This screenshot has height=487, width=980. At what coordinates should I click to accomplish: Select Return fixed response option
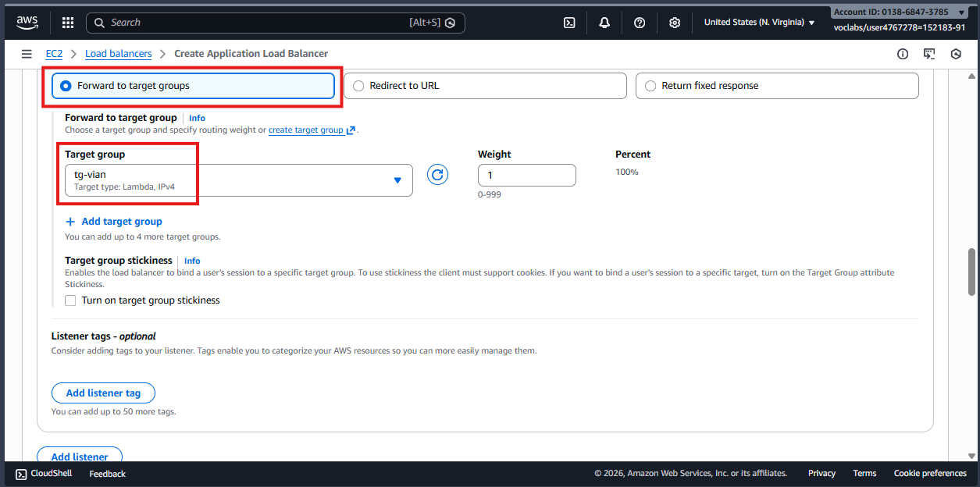point(650,86)
